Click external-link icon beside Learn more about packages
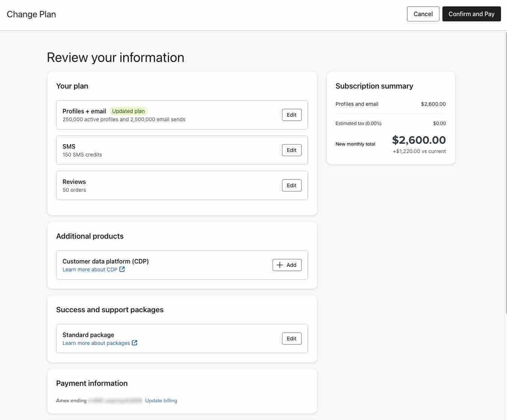 [x=134, y=343]
